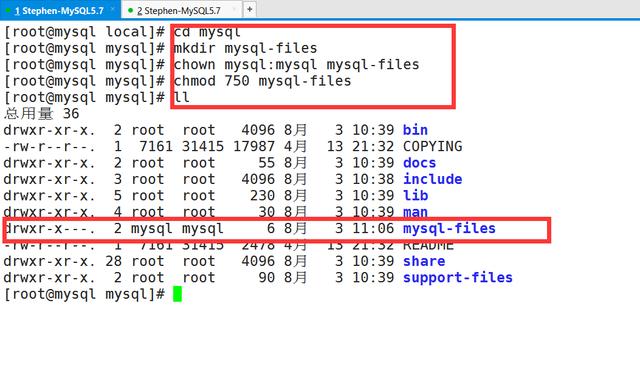Click the 'docs' directory name

coord(419,162)
